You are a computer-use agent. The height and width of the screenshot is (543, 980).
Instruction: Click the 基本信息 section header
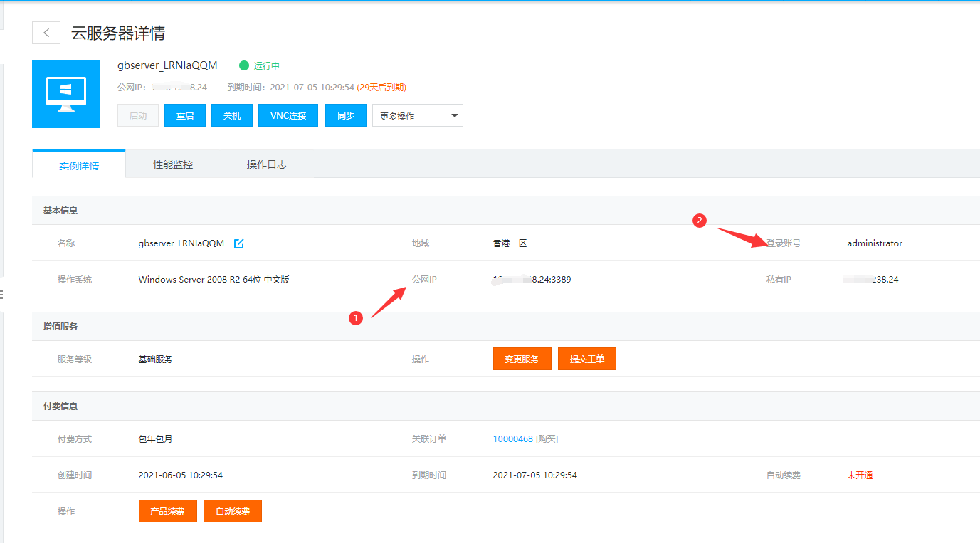tap(60, 211)
